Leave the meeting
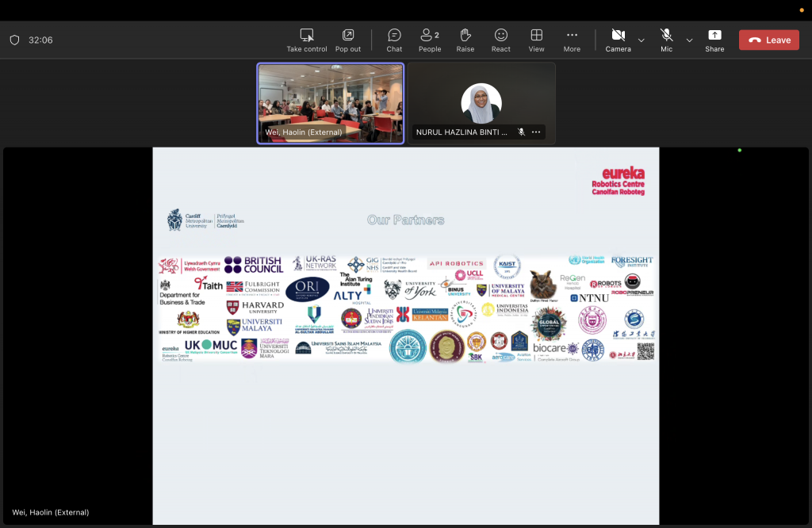 [x=769, y=40]
